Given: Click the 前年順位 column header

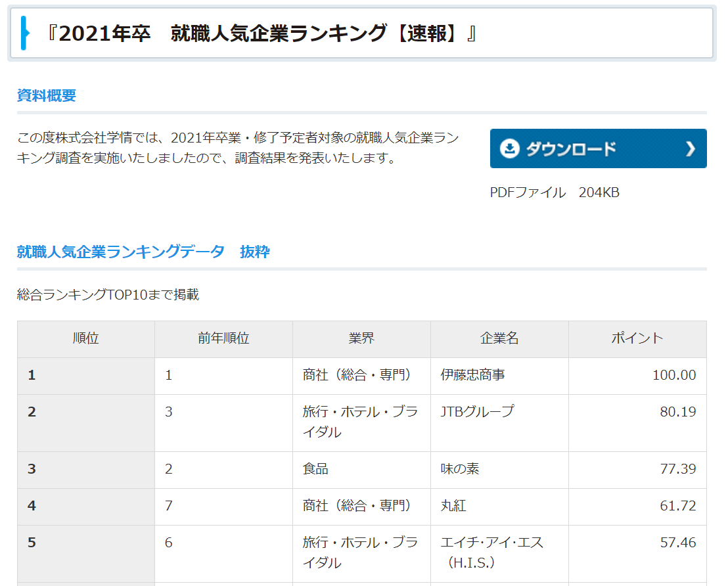Looking at the screenshot, I should 224,339.
